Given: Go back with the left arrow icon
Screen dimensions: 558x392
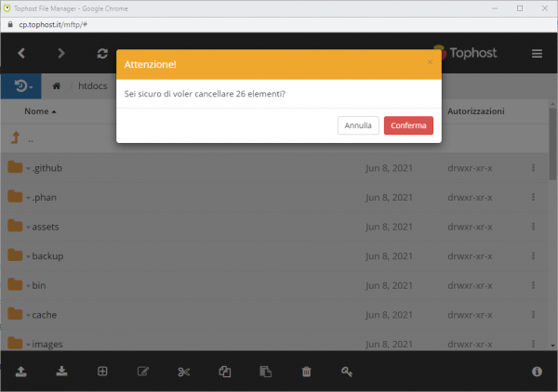Looking at the screenshot, I should tap(21, 53).
